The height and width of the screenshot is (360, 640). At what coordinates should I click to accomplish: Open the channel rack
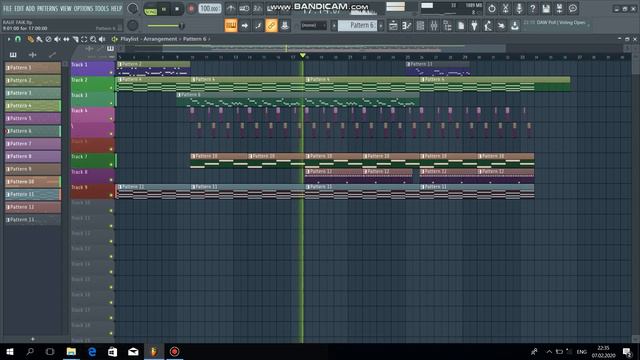[420, 26]
